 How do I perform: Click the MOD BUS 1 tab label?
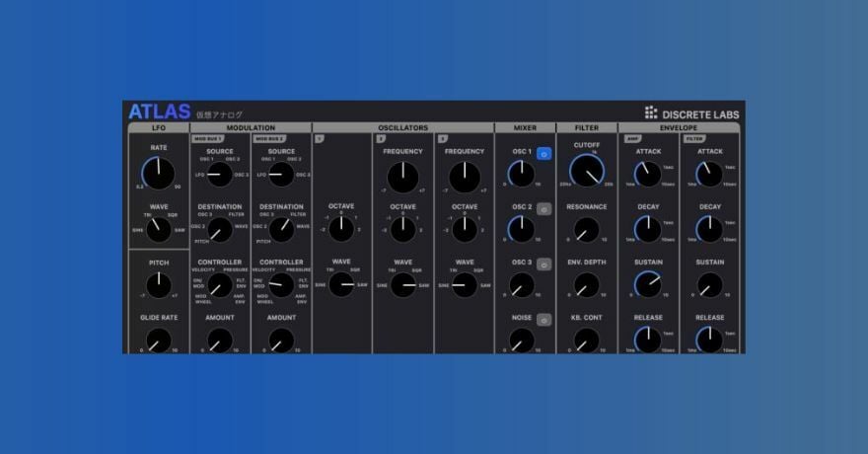point(207,139)
